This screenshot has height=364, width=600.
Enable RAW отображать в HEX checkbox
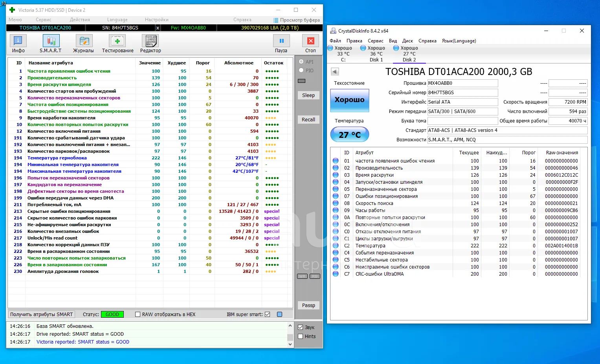point(138,314)
